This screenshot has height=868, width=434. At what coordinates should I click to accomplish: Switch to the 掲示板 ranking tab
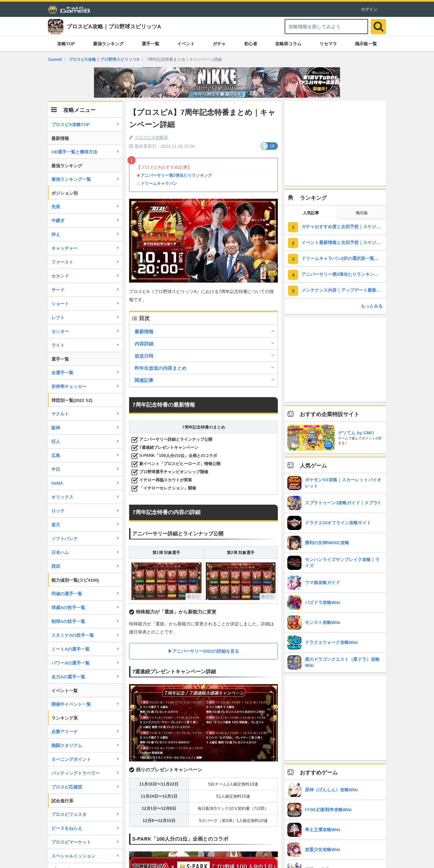click(361, 213)
